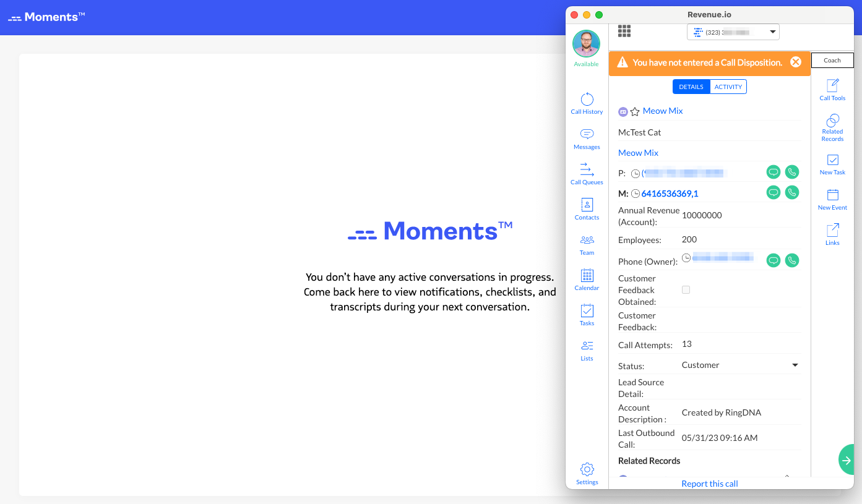Switch to the ACTIVITY tab
Image resolution: width=862 pixels, height=504 pixels.
(x=728, y=87)
